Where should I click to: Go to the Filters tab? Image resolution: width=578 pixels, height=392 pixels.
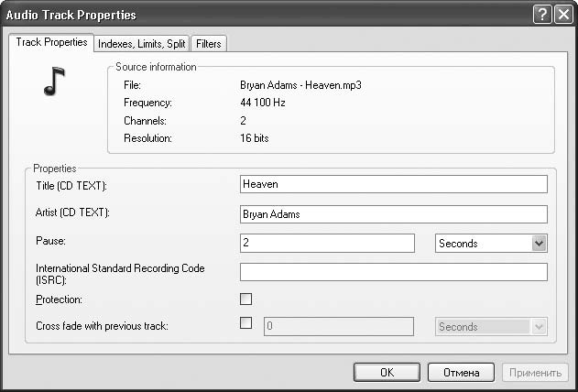tap(209, 43)
